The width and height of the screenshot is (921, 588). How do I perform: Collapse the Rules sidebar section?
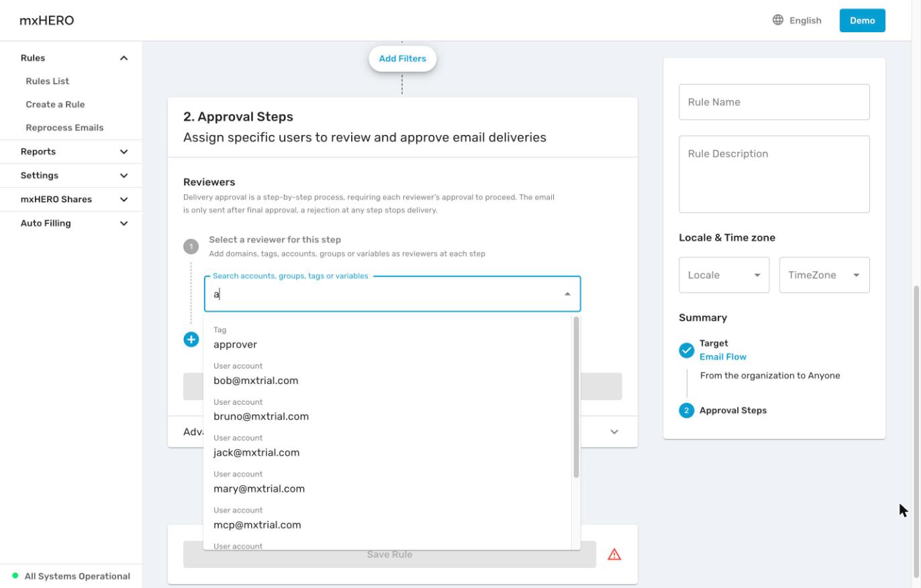[124, 58]
